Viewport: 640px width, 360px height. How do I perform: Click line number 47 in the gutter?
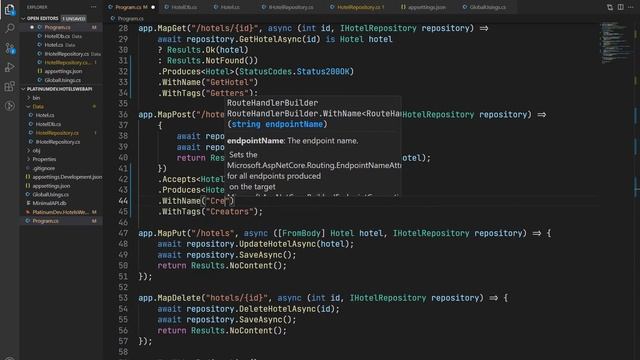(123, 233)
